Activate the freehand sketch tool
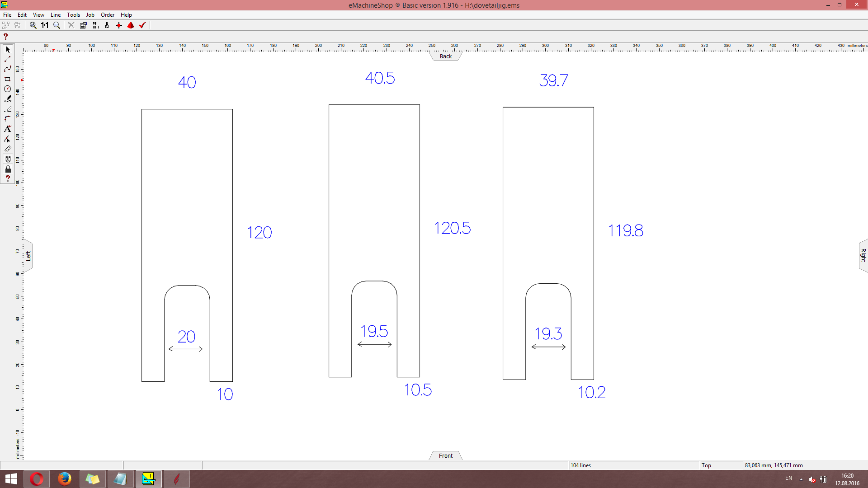Viewport: 868px width, 488px height. coord(7,99)
